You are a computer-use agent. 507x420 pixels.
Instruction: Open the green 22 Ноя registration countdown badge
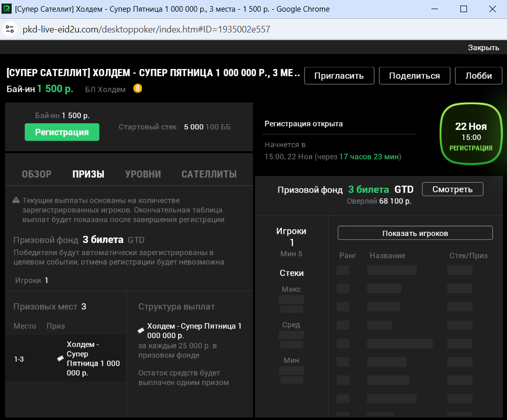(x=470, y=133)
